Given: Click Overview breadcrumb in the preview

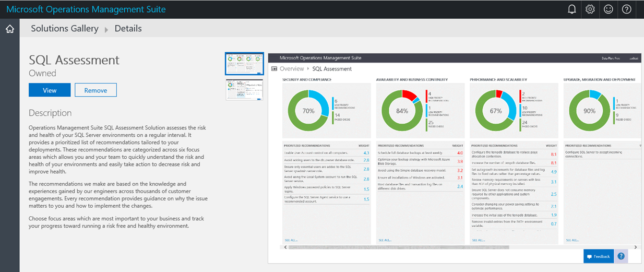Looking at the screenshot, I should [291, 68].
